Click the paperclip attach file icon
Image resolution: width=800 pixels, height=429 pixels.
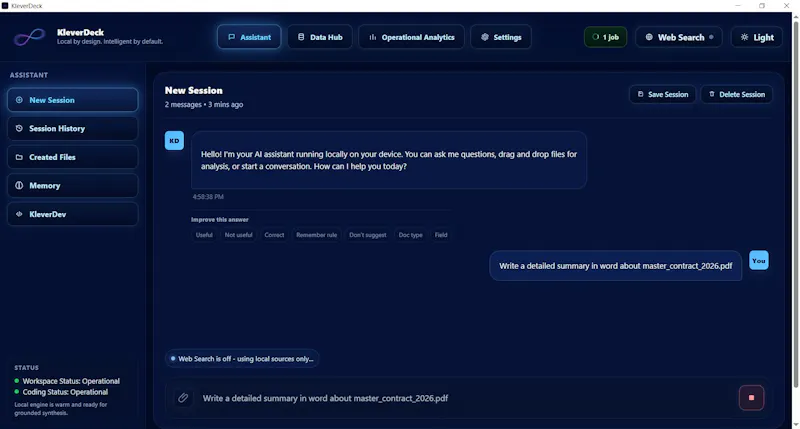pos(183,398)
